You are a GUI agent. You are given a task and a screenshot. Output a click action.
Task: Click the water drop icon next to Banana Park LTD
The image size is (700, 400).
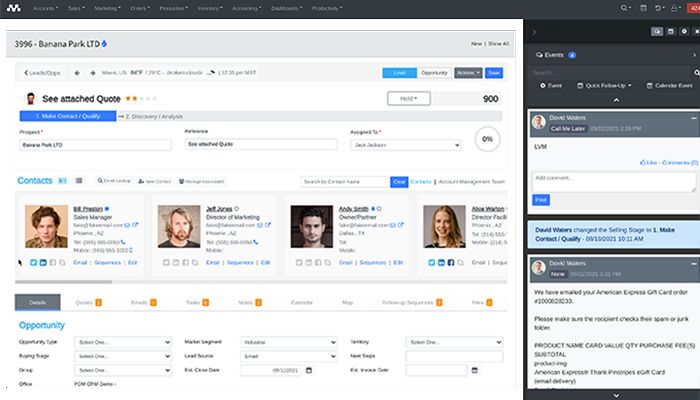(104, 44)
